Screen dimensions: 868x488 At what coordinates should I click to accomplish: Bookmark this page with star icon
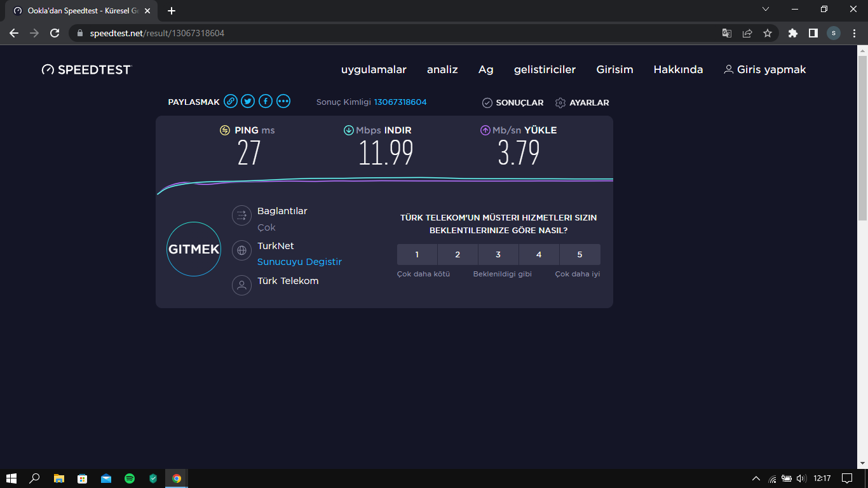768,33
